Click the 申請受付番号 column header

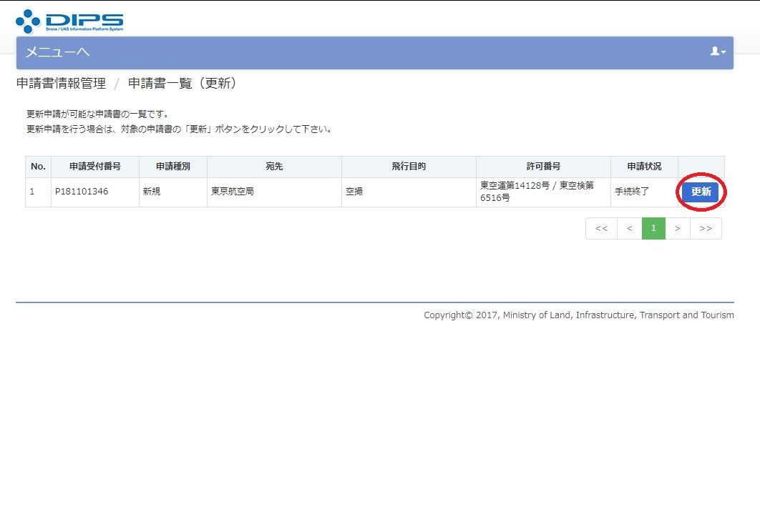(95, 167)
